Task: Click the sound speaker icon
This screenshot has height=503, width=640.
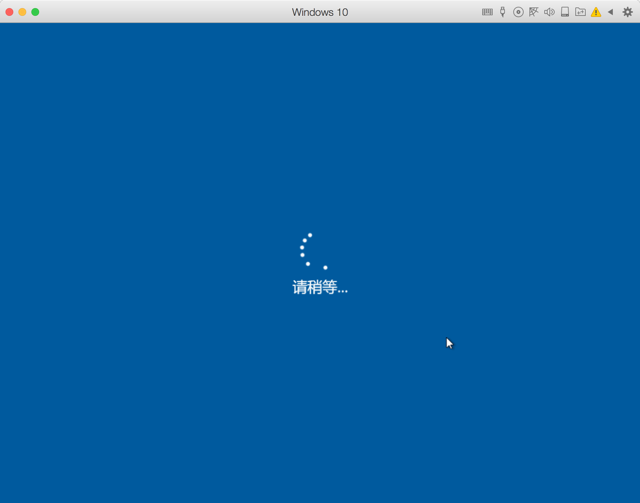Action: pos(549,12)
